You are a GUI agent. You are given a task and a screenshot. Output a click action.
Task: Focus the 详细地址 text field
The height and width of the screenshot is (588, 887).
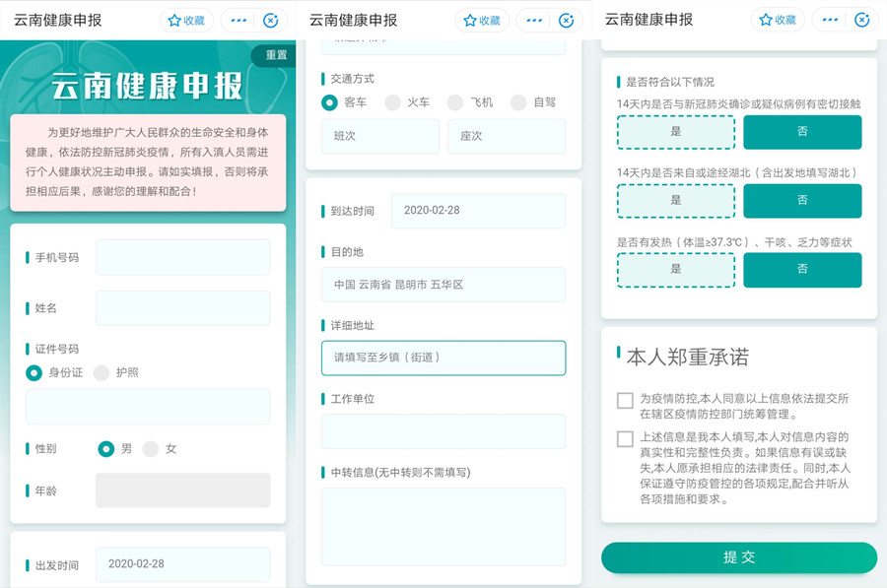click(x=443, y=358)
